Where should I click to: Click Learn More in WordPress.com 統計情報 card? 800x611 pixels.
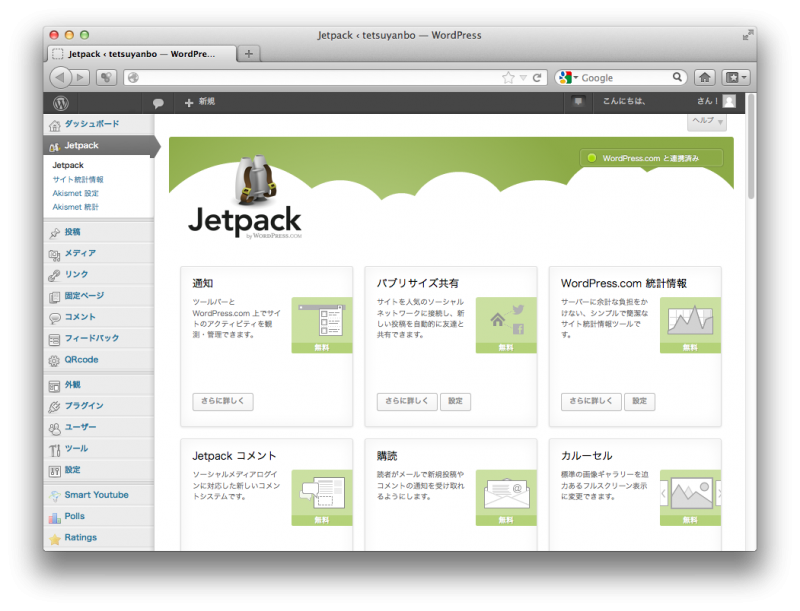[x=591, y=401]
